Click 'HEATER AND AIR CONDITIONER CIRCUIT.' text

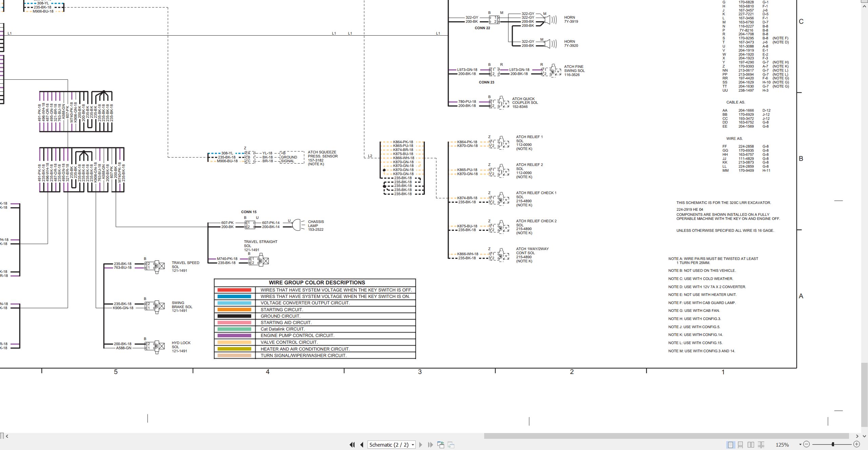point(305,349)
